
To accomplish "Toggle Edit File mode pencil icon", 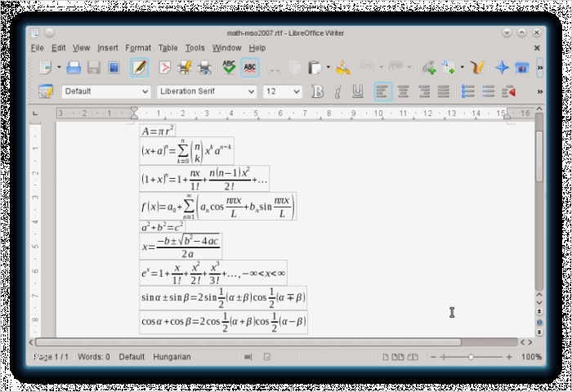I will click(140, 68).
